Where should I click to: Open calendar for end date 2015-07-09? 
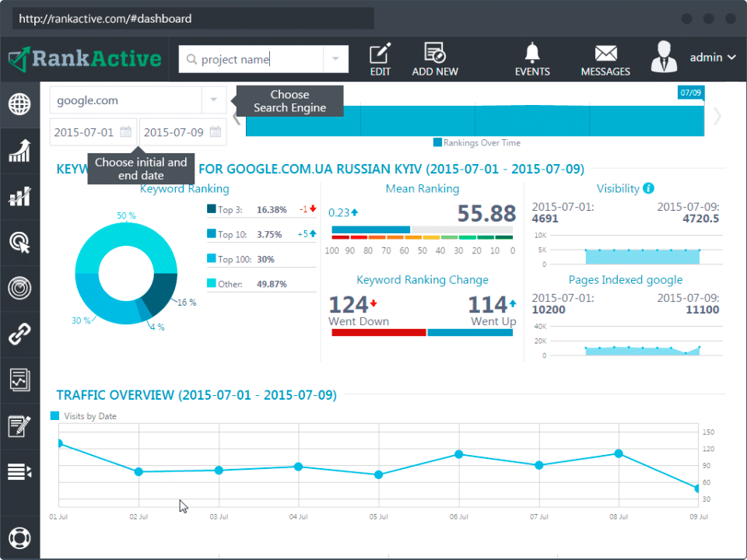tap(216, 132)
